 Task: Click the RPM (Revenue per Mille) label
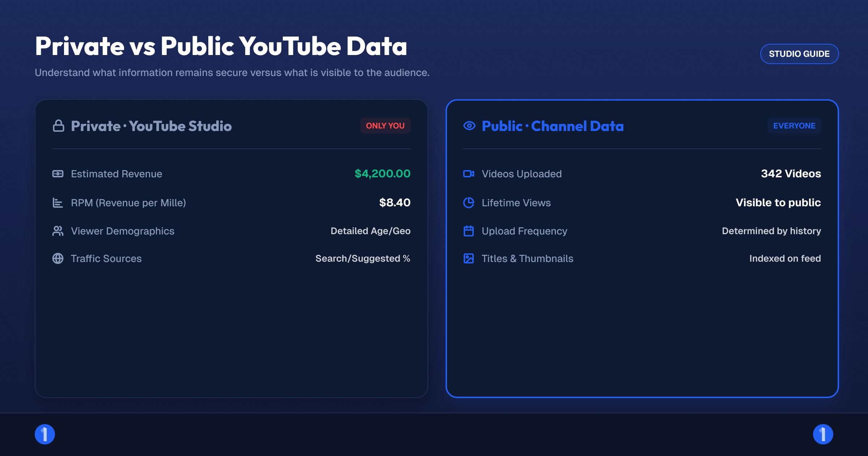[128, 203]
